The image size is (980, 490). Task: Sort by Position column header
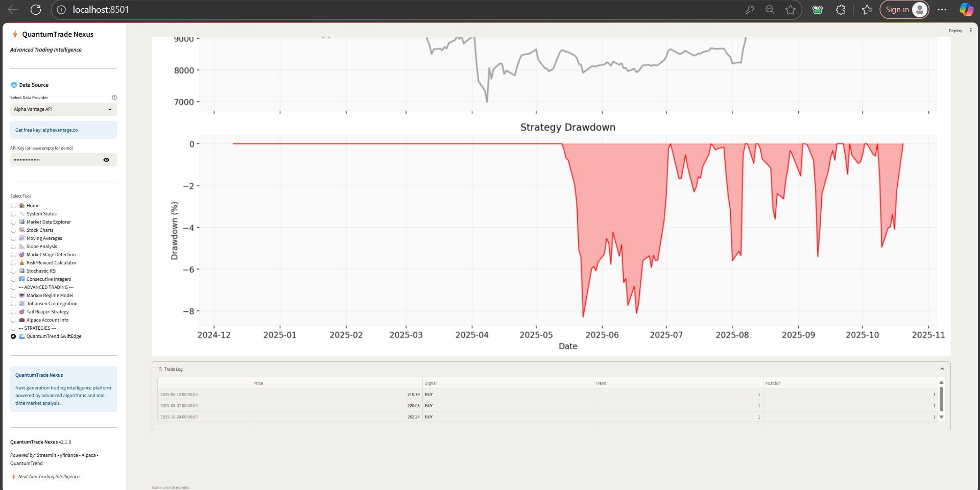850,383
